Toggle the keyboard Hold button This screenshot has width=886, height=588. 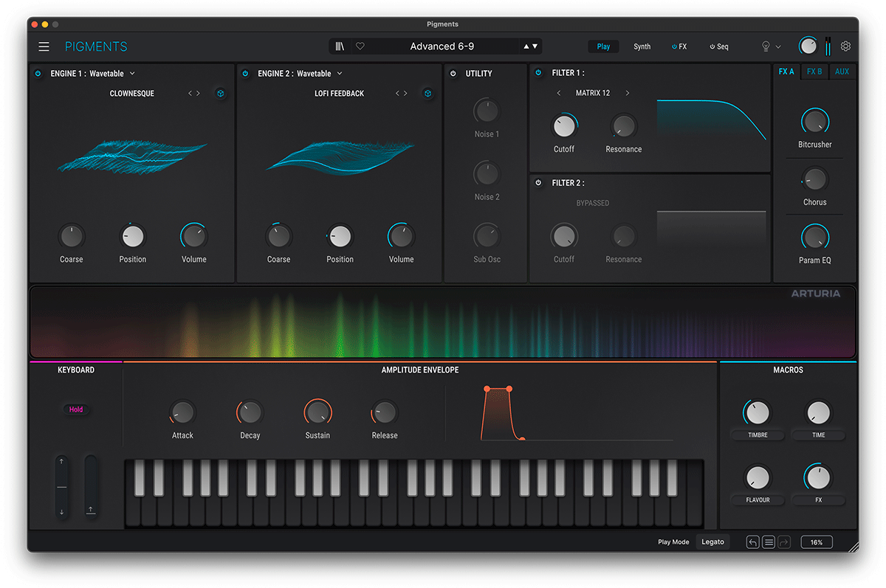(x=76, y=409)
